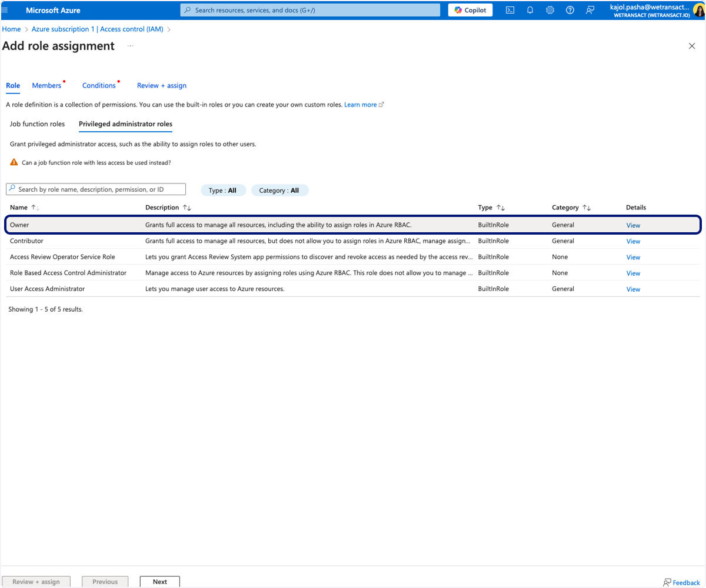This screenshot has width=706, height=588.
Task: Click BuiltInRole type in Contributor row
Action: point(493,241)
